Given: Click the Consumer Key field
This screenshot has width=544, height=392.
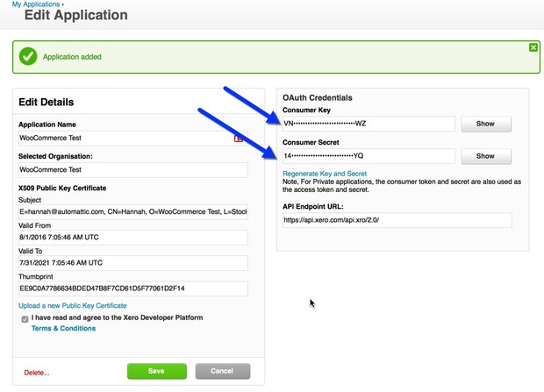Looking at the screenshot, I should (x=369, y=124).
